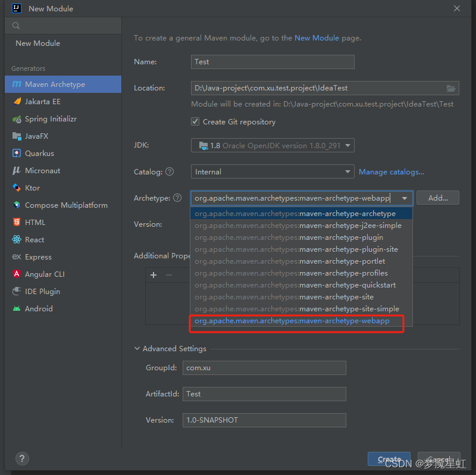The width and height of the screenshot is (476, 475).
Task: Open the Location folder browse icon
Action: click(451, 88)
